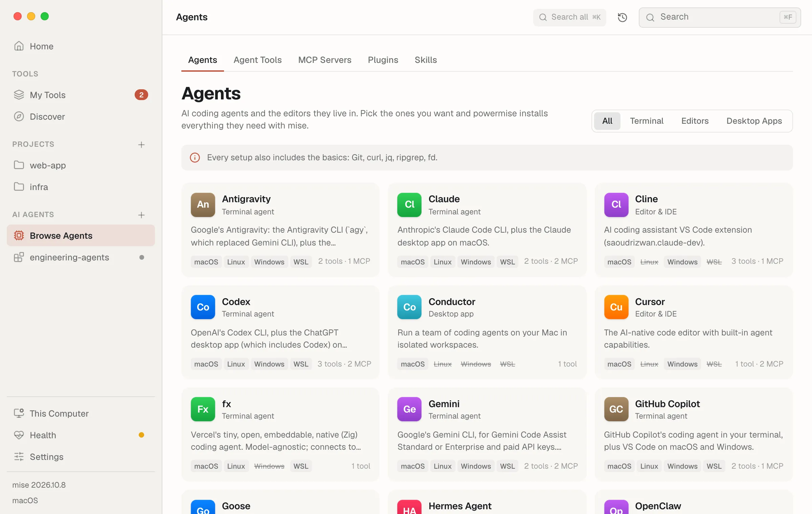Click the Home icon in sidebar

(19, 46)
